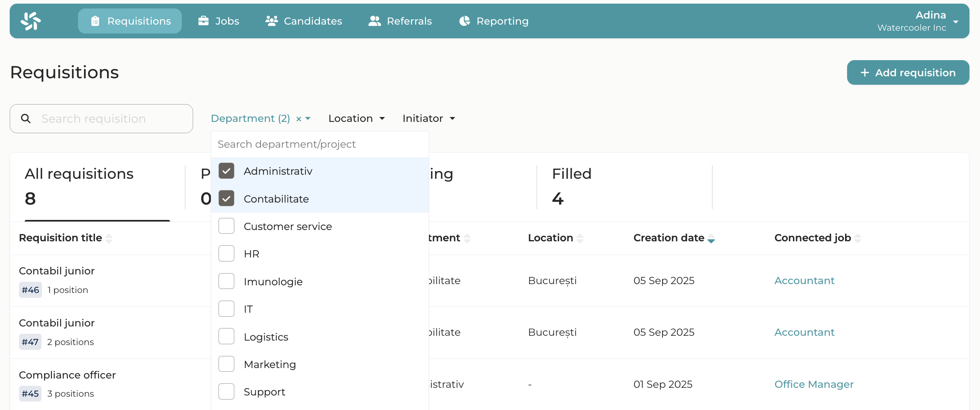Click the #46 requisition badge
Viewport: 980px width, 410px height.
[x=30, y=290]
